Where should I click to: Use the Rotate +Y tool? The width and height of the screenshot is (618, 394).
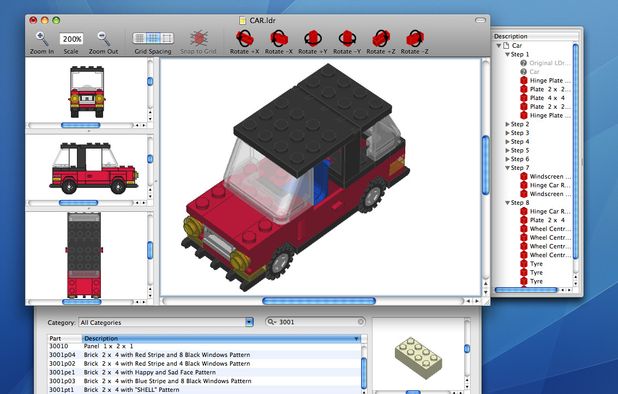coord(313,39)
